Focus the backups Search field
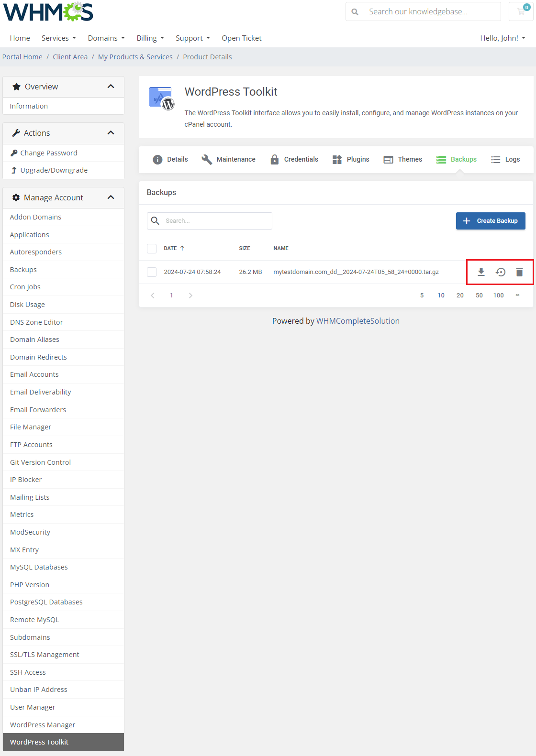The width and height of the screenshot is (536, 756). pyautogui.click(x=210, y=221)
